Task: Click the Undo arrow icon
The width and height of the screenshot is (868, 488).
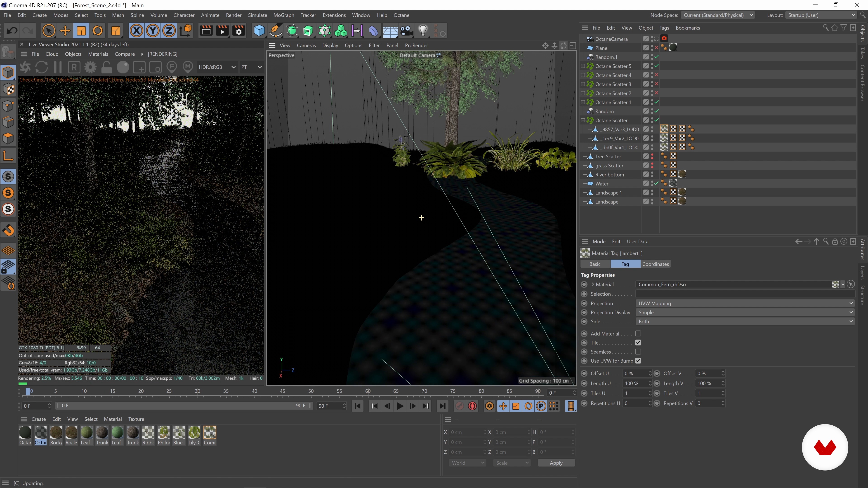Action: (x=12, y=31)
